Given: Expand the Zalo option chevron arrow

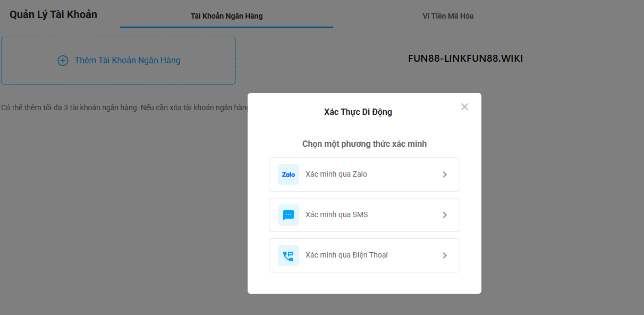Looking at the screenshot, I should (445, 175).
